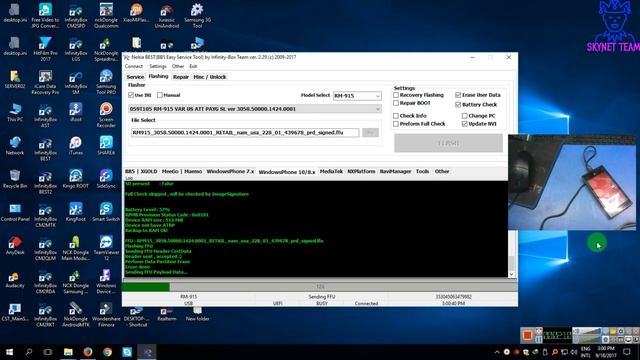Select the NXPlatform tab

click(x=361, y=171)
